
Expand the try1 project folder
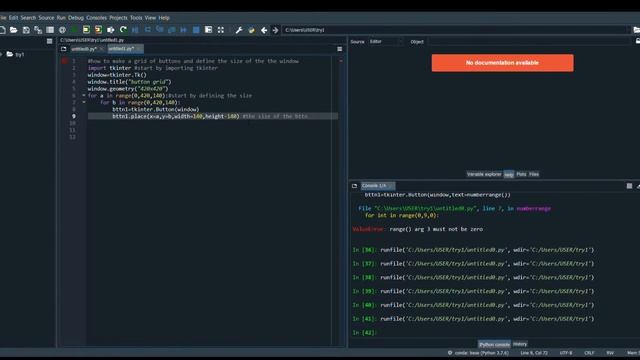[2, 54]
